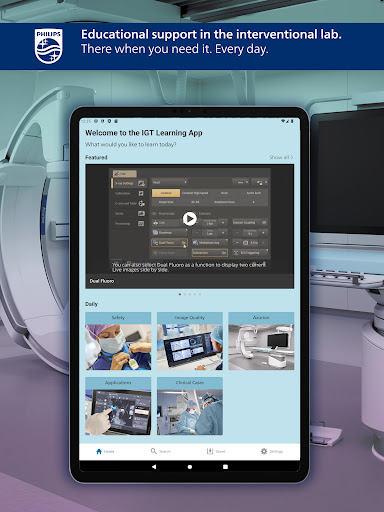Tap the Home house icon

tap(99, 451)
